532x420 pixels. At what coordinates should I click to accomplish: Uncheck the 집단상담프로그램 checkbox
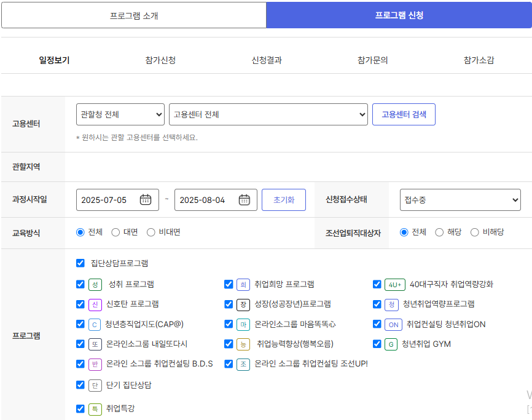[80, 263]
